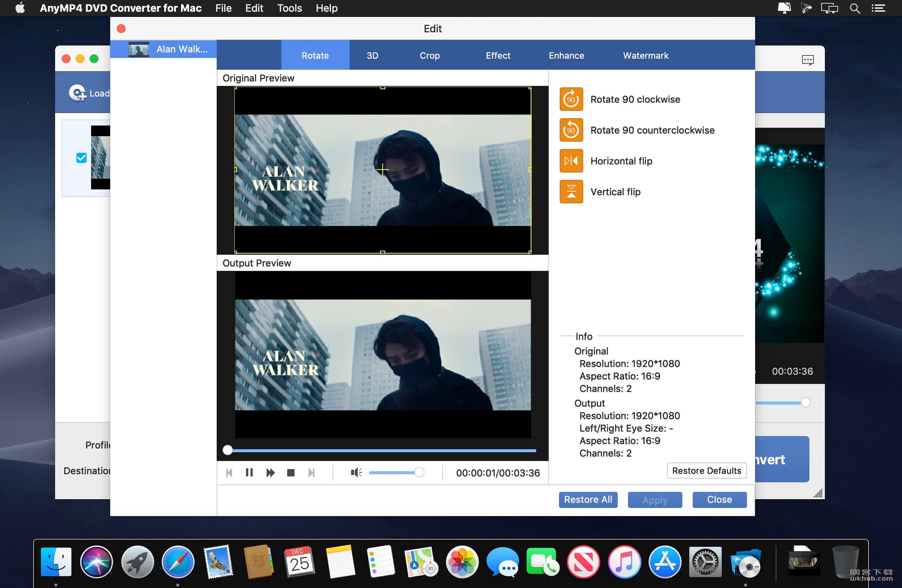The height and width of the screenshot is (588, 902).
Task: Open the Help menu
Action: [326, 8]
